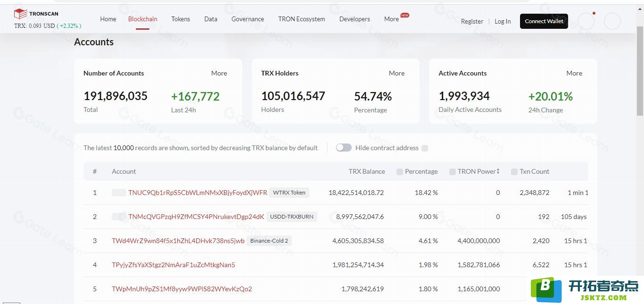Open the Data menu
Screen dimensions: 644x304
[x=211, y=19]
